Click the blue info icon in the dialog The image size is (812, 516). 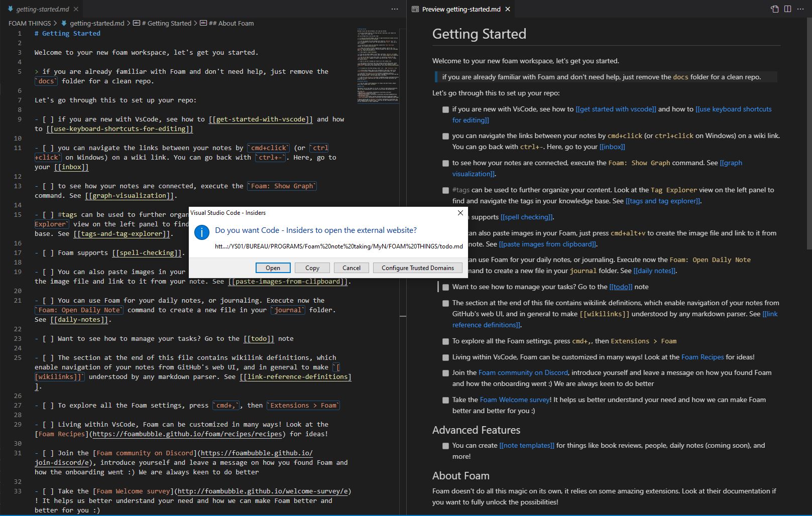click(x=201, y=232)
